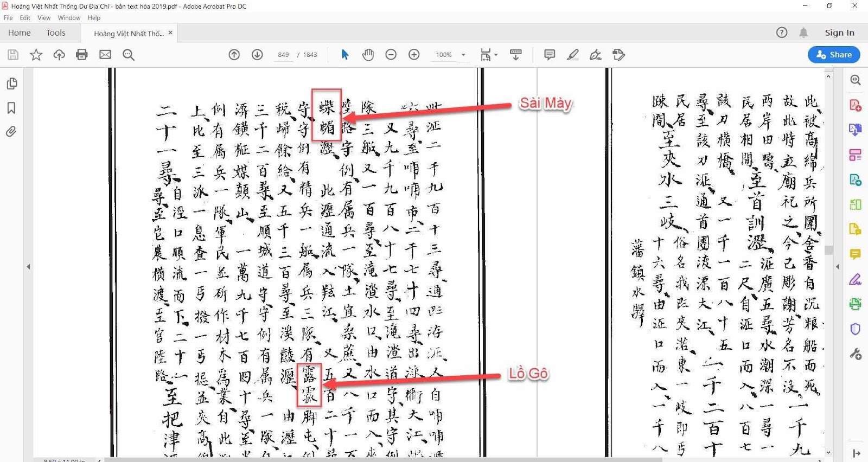
Task: Open the Fill & Sign tool
Action: 856,279
